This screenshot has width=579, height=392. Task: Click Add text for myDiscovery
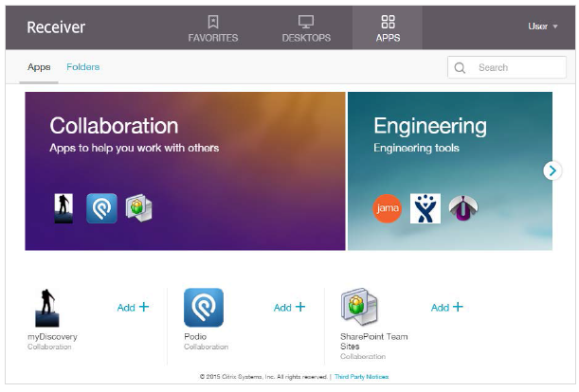point(126,308)
